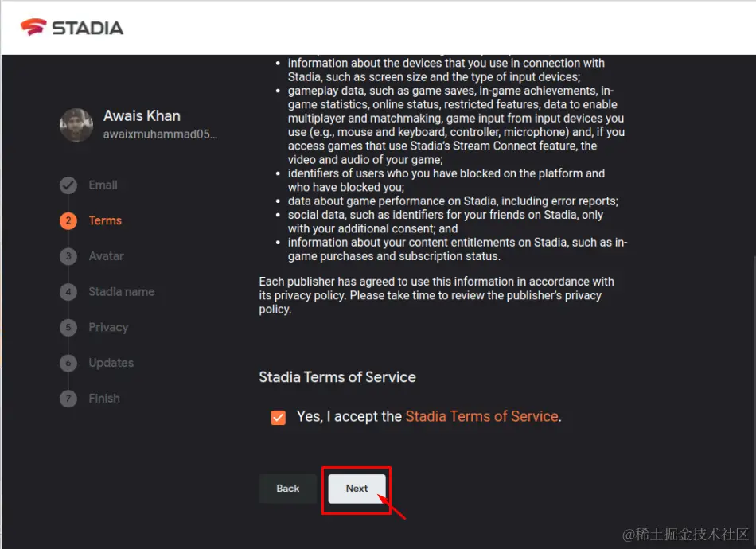Screen dimensions: 756x549
Task: Open the Privacy step label
Action: 108,327
